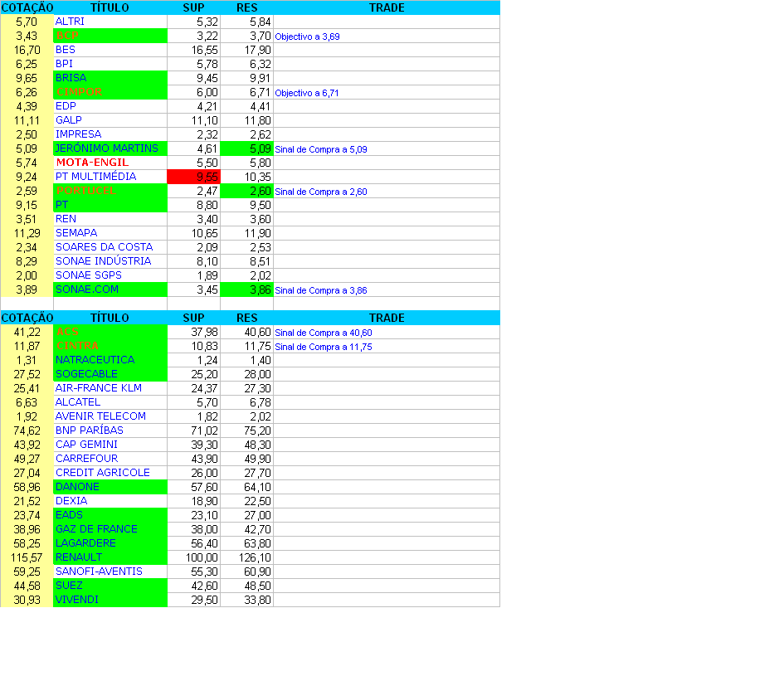Click the 11,11 quote for GALP
Viewport: 784px width, 681px height.
27,120
